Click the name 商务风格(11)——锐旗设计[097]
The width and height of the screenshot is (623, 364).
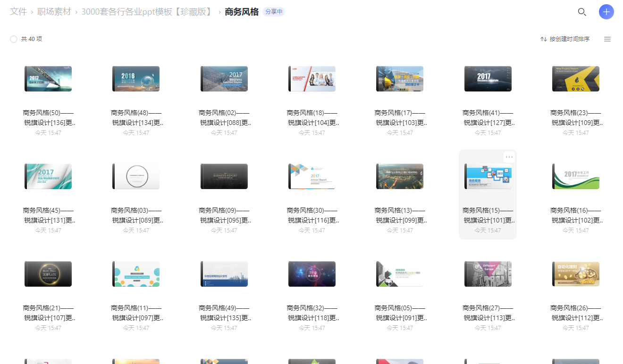[136, 313]
